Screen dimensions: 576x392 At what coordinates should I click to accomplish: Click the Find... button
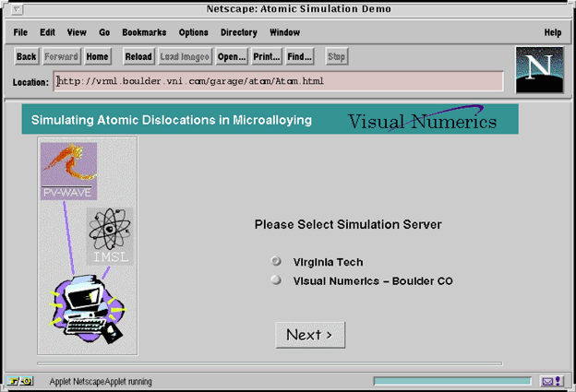tap(299, 56)
